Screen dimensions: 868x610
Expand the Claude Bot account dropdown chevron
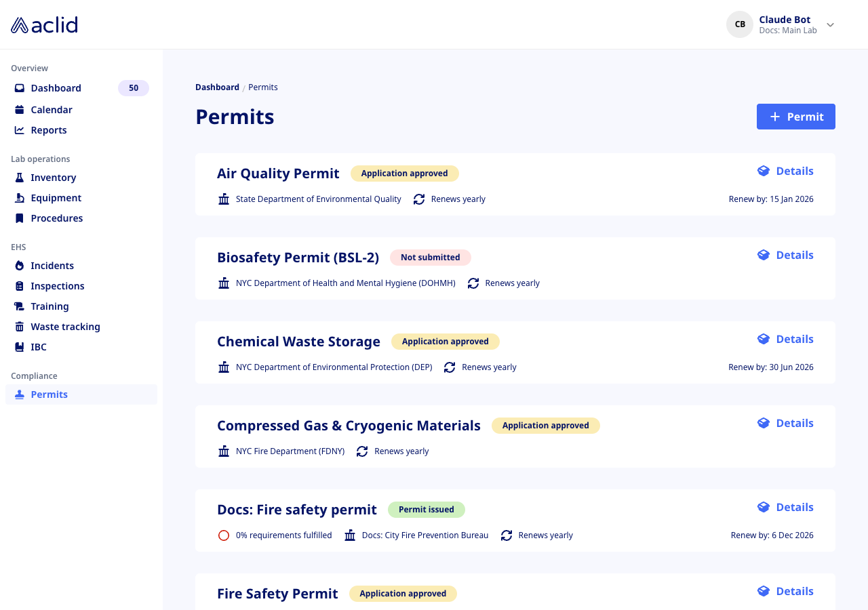point(830,25)
